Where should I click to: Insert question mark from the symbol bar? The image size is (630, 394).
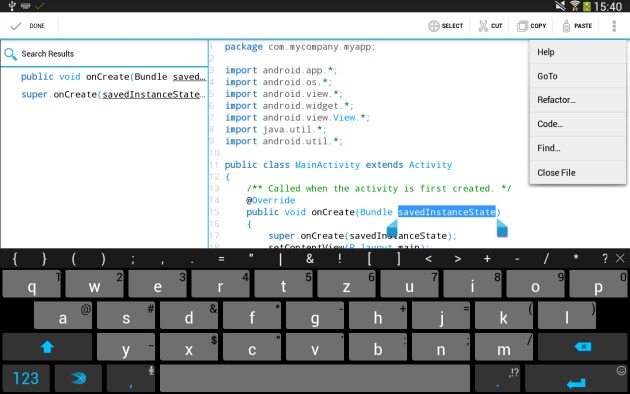[x=605, y=259]
